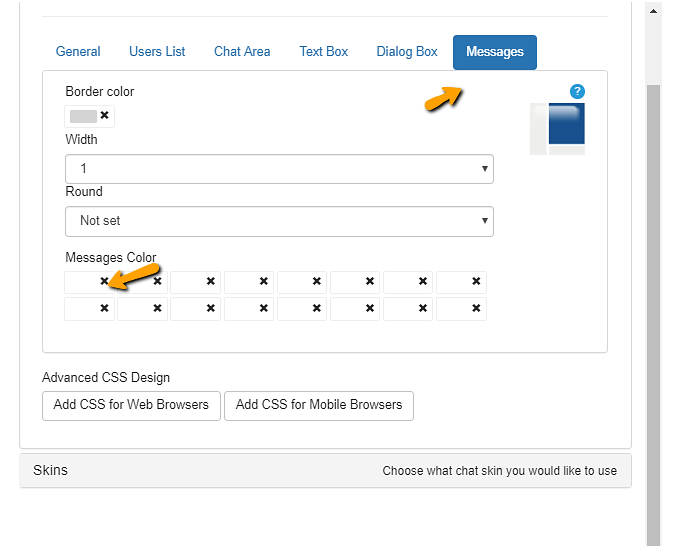Click Add CSS for Web Browsers

[131, 405]
